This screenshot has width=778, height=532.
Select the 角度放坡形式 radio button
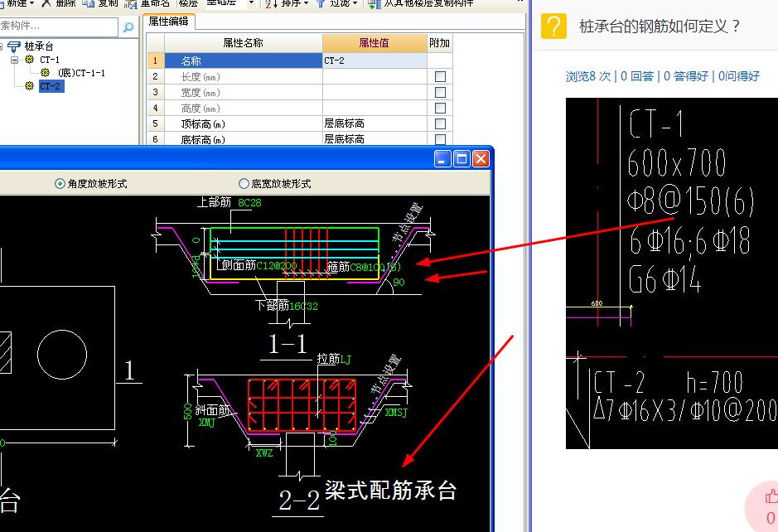(60, 184)
